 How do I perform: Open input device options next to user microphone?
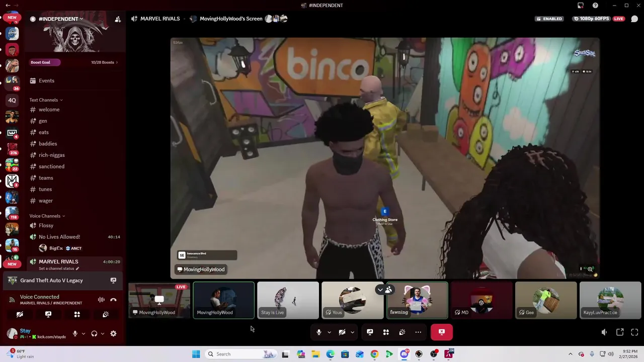[x=84, y=333]
